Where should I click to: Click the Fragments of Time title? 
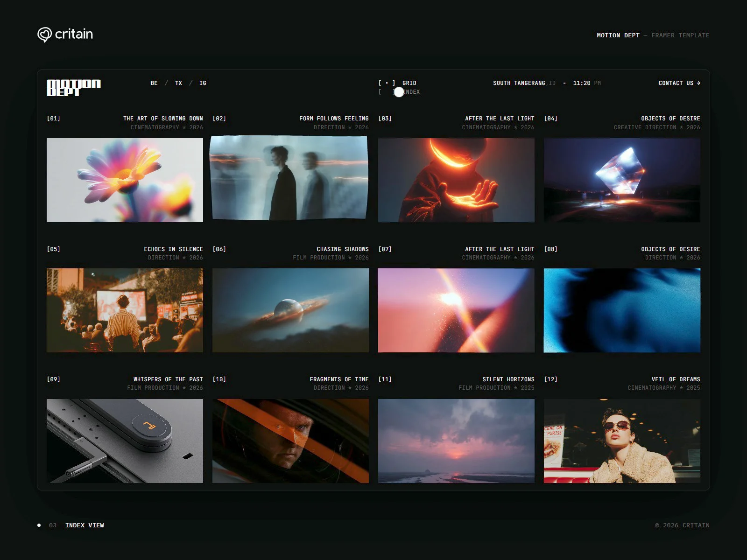point(339,379)
